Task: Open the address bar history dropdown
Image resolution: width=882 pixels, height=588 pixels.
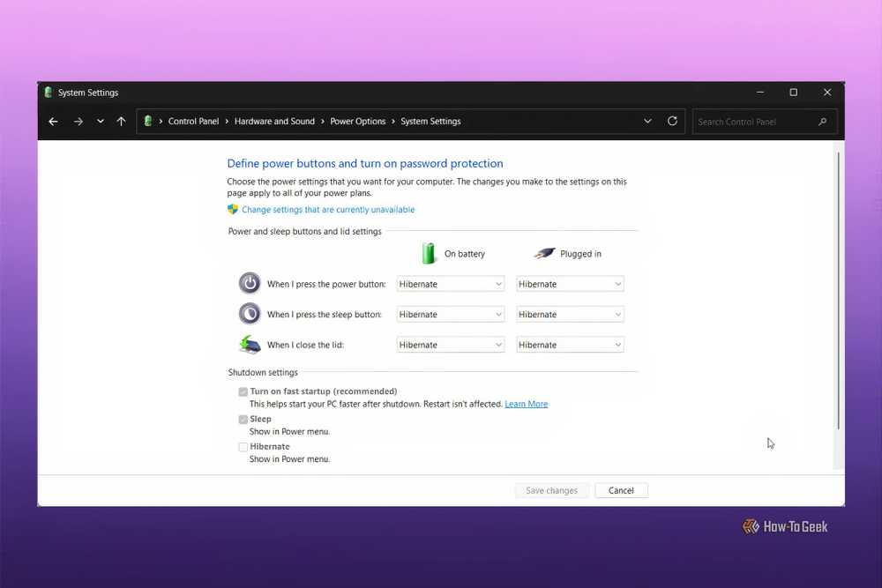Action: pyautogui.click(x=647, y=121)
